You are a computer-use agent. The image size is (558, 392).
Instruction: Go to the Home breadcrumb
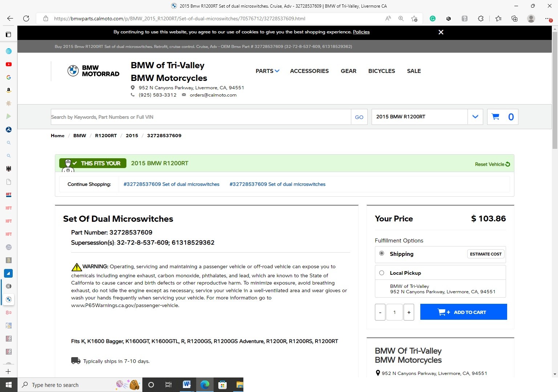tap(57, 135)
